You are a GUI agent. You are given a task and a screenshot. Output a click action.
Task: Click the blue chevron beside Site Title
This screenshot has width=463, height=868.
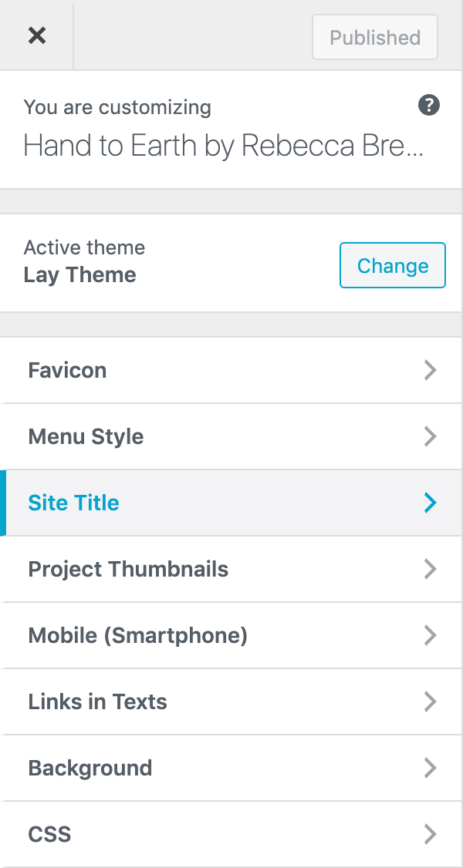point(431,503)
